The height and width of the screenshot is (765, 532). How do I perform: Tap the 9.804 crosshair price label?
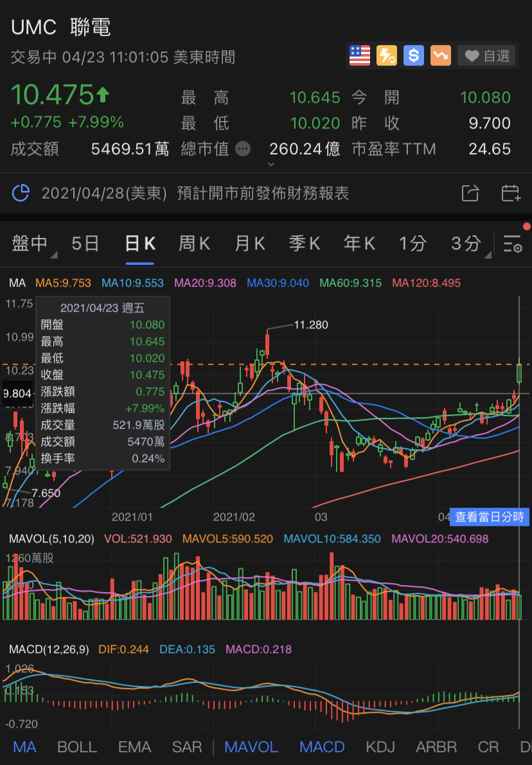point(17,393)
